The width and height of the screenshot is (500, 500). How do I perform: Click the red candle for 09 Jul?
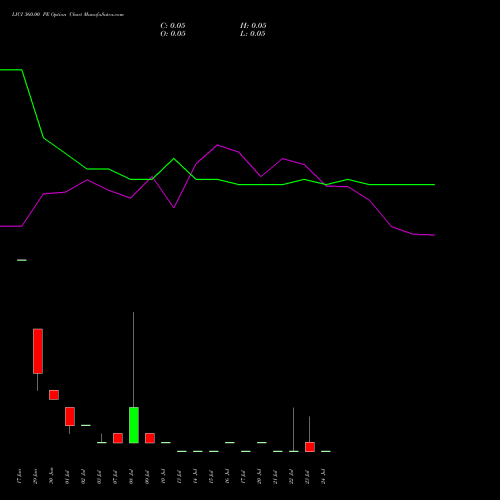pyautogui.click(x=150, y=438)
